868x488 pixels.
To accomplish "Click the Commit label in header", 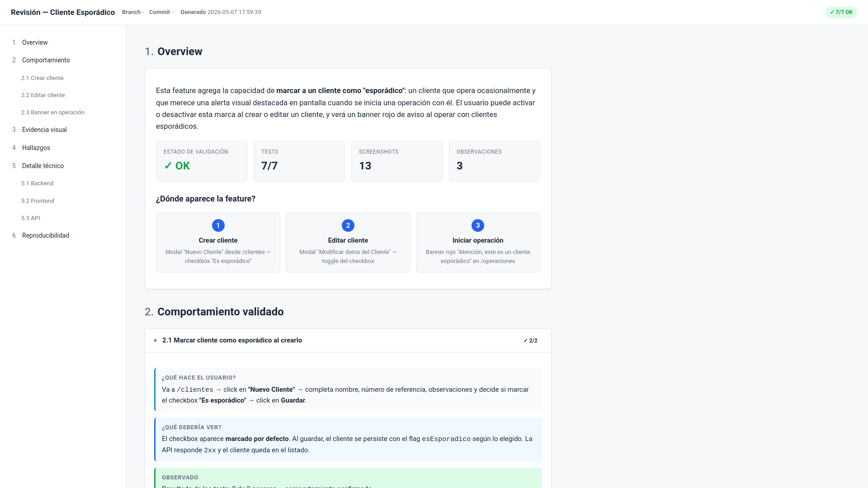I will point(160,12).
